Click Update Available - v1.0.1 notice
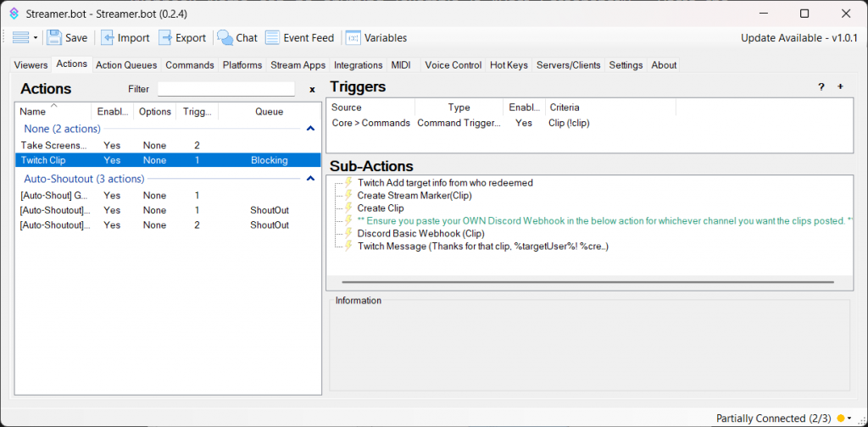 click(799, 38)
